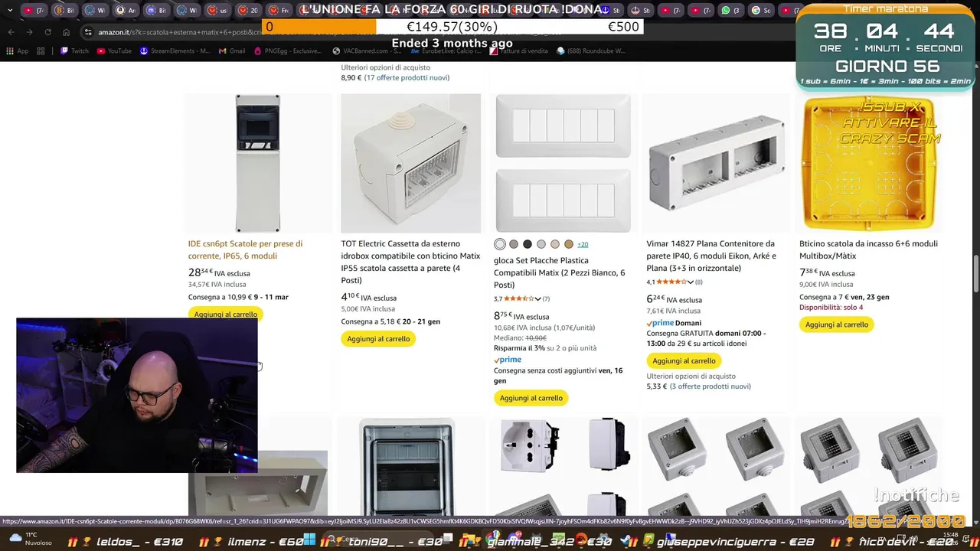View site information icon in address bar
980x551 pixels.
tap(89, 32)
